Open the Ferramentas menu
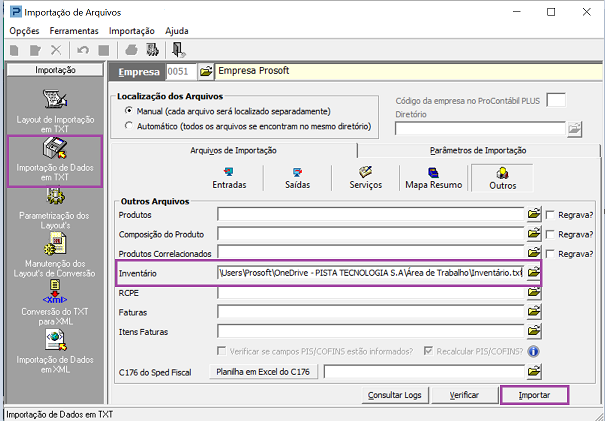605x421 pixels. coord(74,31)
